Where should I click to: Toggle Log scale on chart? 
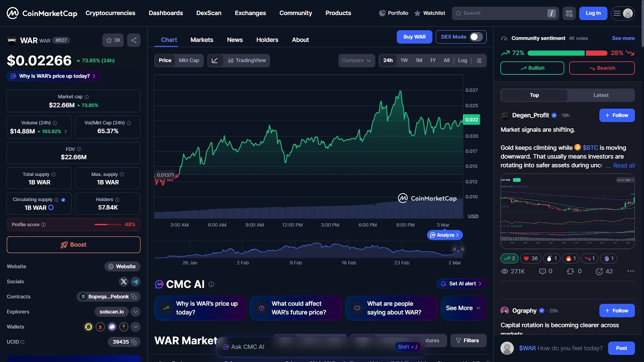click(462, 60)
